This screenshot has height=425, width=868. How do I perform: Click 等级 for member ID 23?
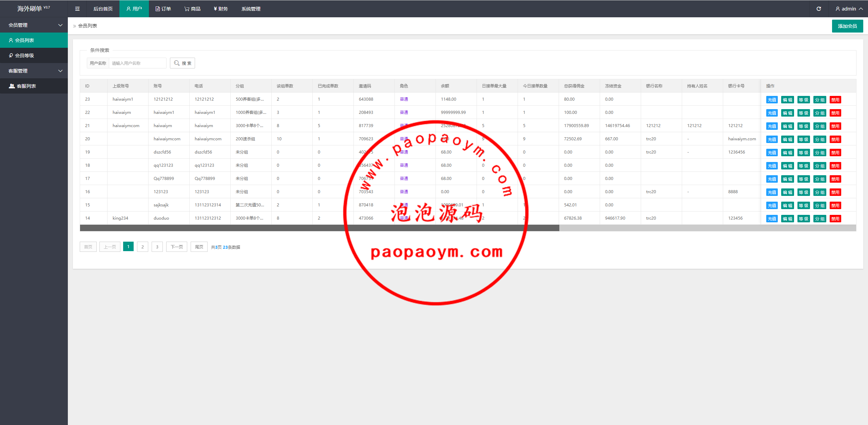click(x=804, y=100)
